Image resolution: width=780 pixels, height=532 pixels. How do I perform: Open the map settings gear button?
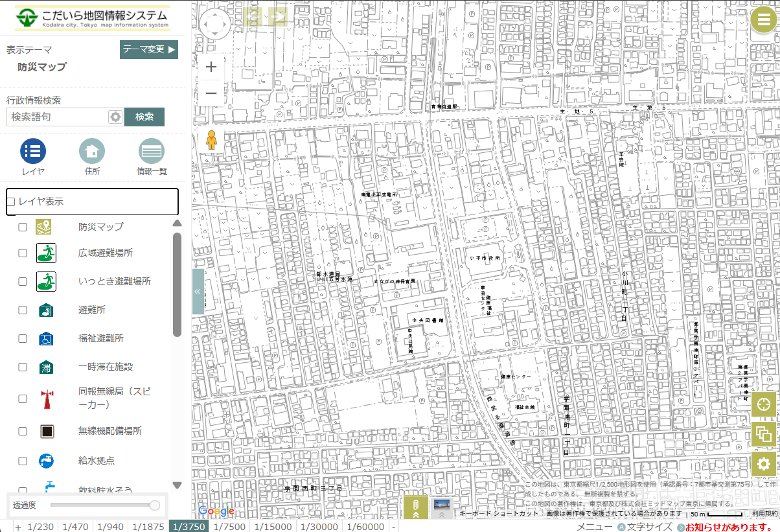pos(764,464)
